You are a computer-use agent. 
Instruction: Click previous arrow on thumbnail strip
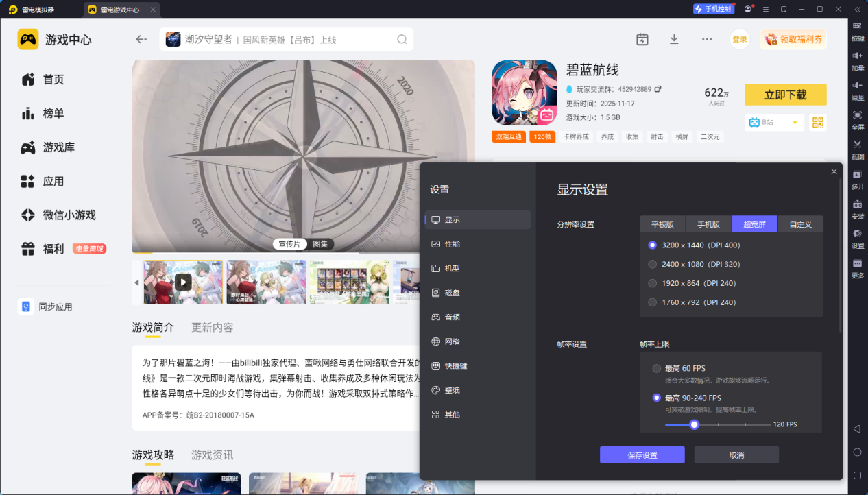point(136,282)
